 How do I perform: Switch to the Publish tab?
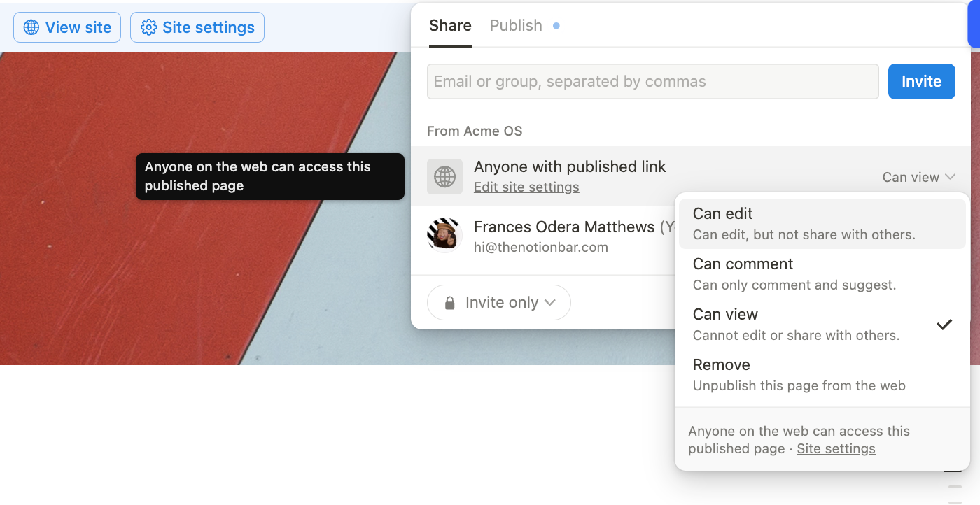point(516,26)
